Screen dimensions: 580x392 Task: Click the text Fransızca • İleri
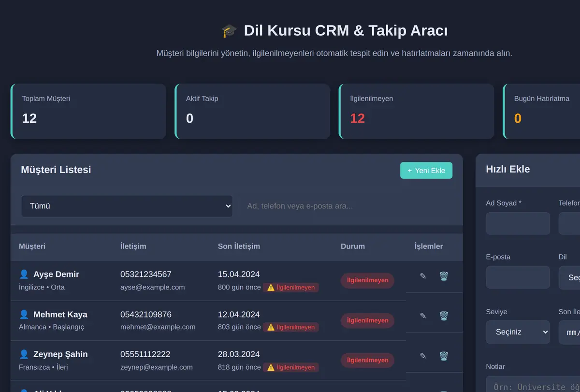point(43,367)
